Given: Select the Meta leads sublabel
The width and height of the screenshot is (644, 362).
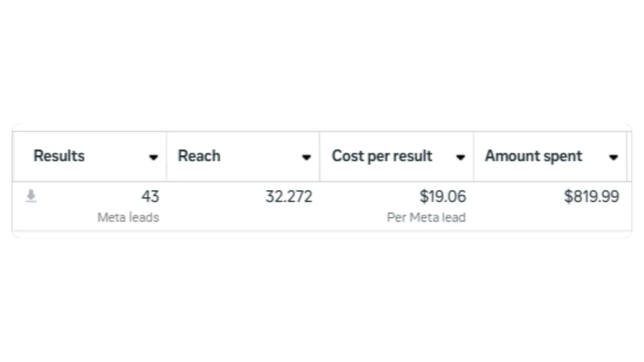Looking at the screenshot, I should 128,218.
